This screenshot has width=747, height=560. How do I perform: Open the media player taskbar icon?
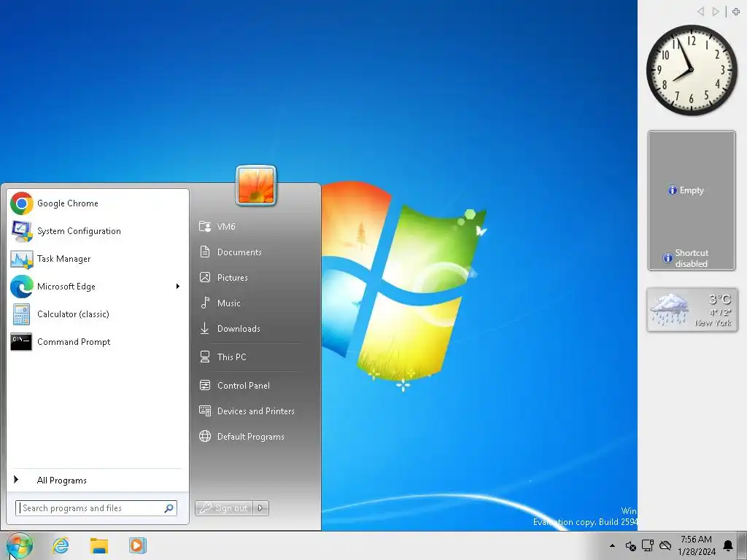click(137, 545)
